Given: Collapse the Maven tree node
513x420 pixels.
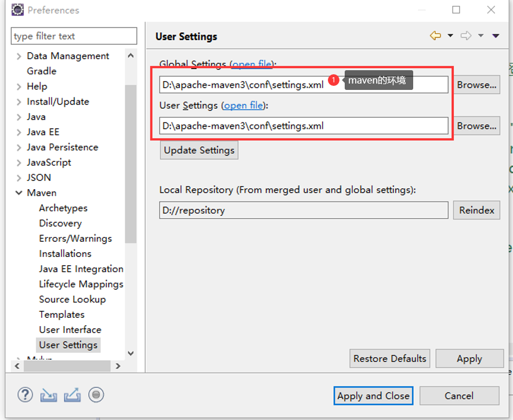Looking at the screenshot, I should click(18, 192).
